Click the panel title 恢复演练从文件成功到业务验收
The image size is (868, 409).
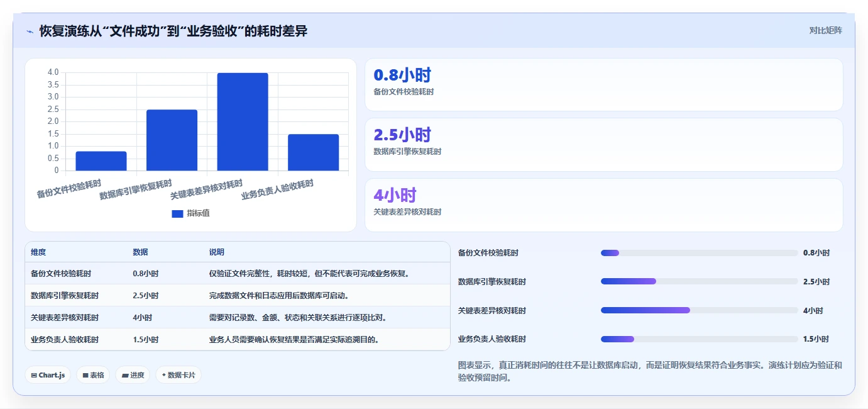(173, 31)
